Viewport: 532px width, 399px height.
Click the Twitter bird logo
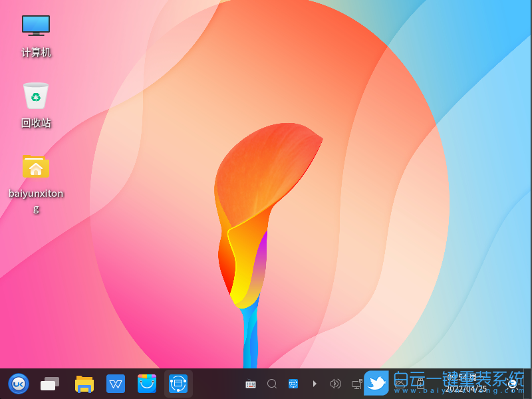[x=376, y=383]
